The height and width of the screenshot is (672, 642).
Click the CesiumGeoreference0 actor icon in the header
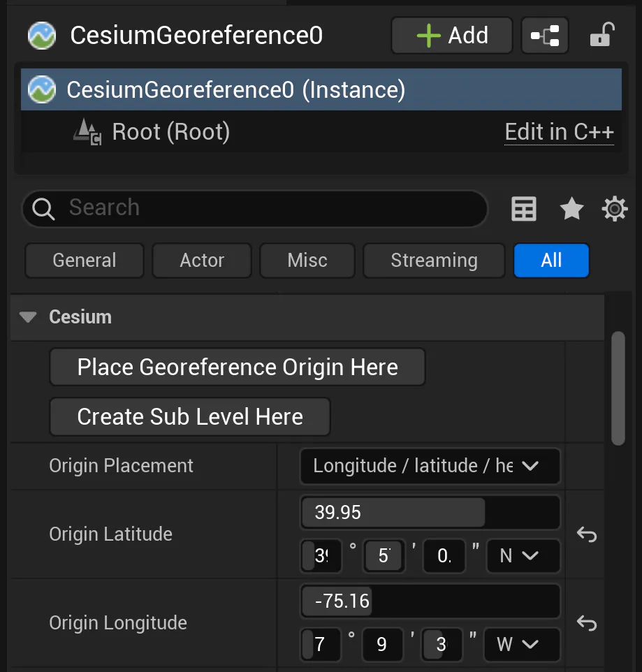click(42, 36)
